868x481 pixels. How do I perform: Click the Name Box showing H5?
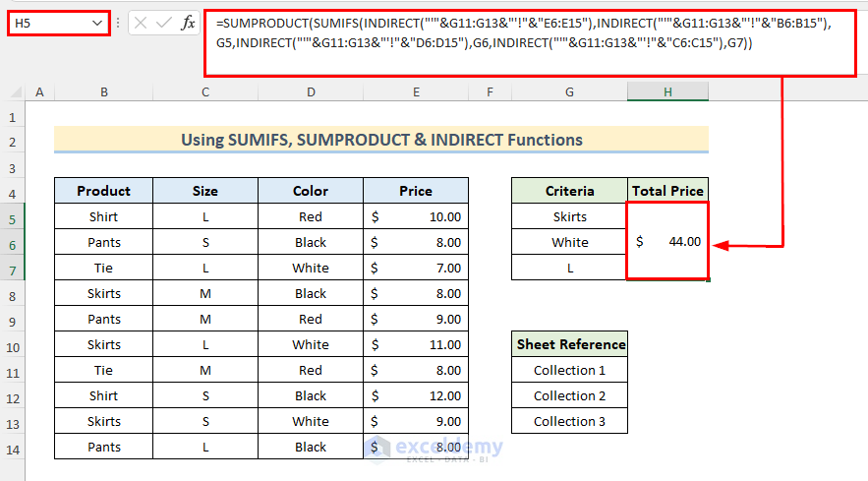(59, 24)
